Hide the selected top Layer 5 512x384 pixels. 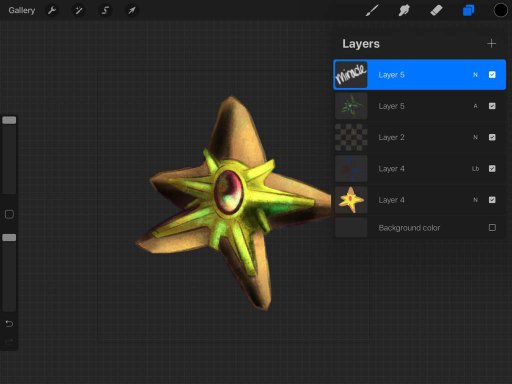pyautogui.click(x=492, y=75)
